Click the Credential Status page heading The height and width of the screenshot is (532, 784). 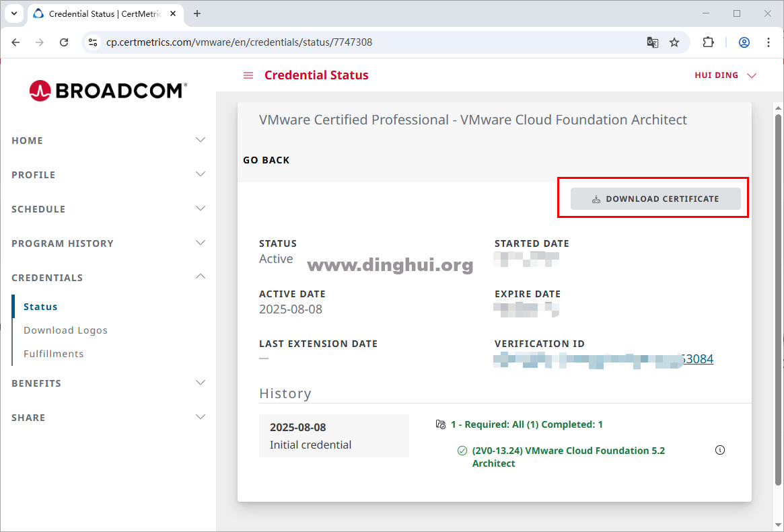(316, 75)
